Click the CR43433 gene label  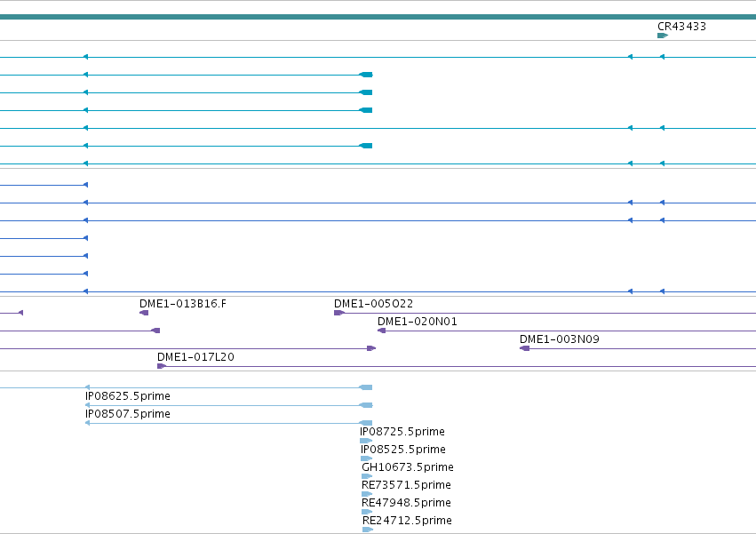(x=681, y=27)
